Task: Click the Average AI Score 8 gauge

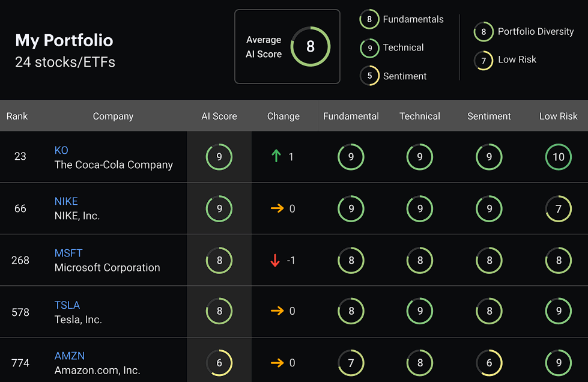Action: (310, 46)
